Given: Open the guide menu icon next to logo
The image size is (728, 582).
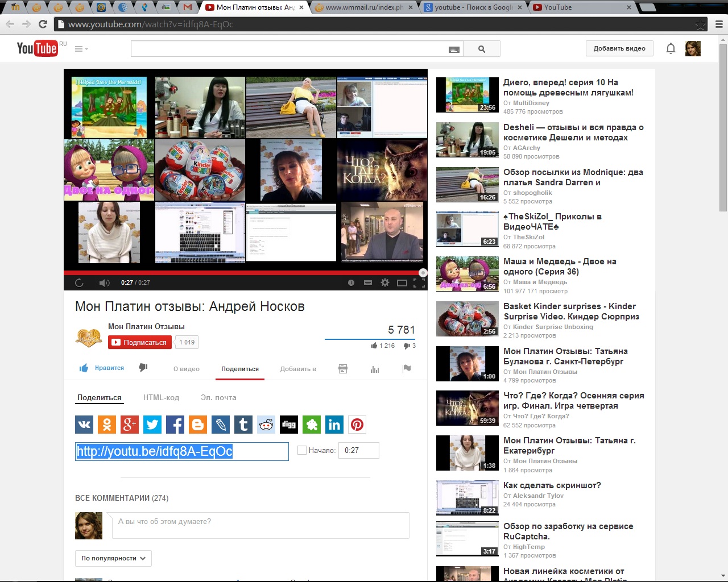Looking at the screenshot, I should 81,49.
